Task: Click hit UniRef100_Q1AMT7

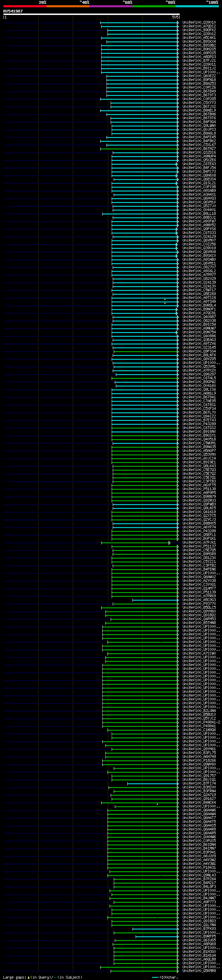Action: pos(199,588)
